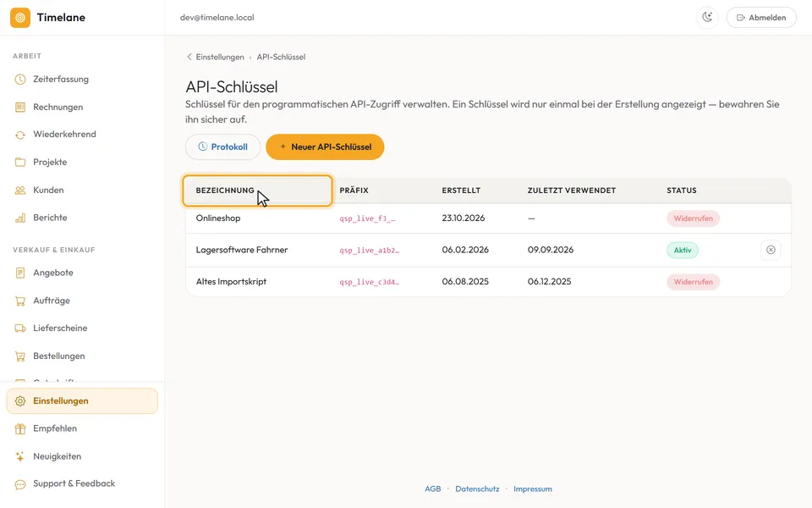Image resolution: width=812 pixels, height=508 pixels.
Task: Revoke the Lagersoftware Fahrner key
Action: (771, 250)
